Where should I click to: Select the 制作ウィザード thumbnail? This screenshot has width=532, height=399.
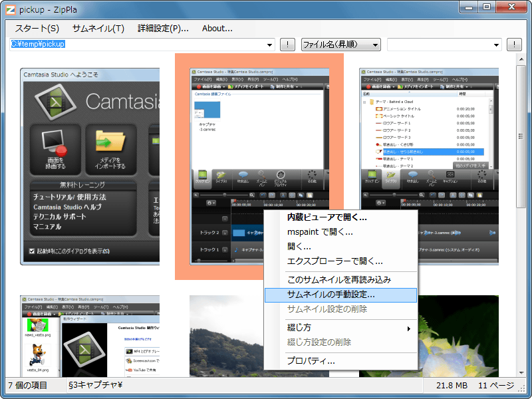pyautogui.click(x=90, y=336)
